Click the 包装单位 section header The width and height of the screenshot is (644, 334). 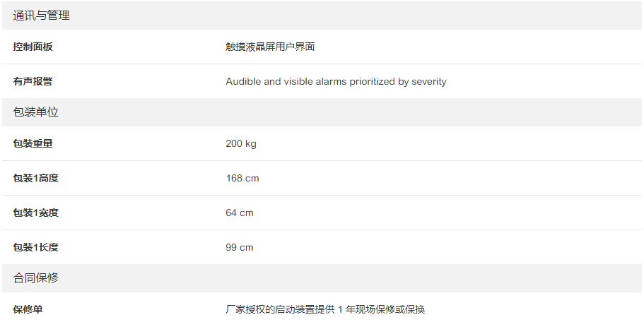click(x=35, y=112)
